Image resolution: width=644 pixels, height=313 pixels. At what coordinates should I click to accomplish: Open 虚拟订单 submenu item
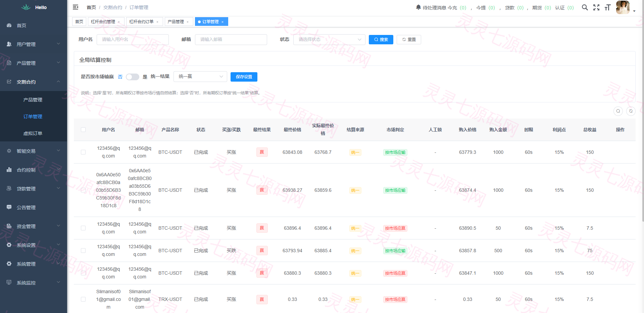pyautogui.click(x=34, y=133)
